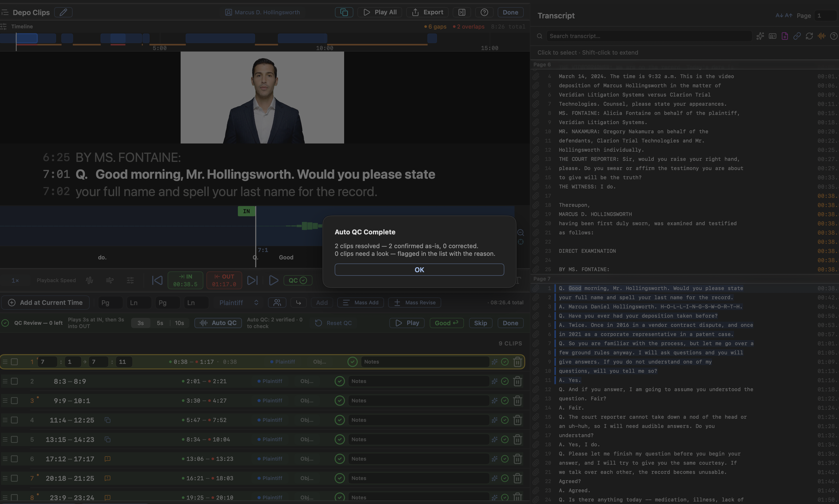Image resolution: width=839 pixels, height=504 pixels.
Task: Delete clip 2 using its trash icon
Action: 518,381
